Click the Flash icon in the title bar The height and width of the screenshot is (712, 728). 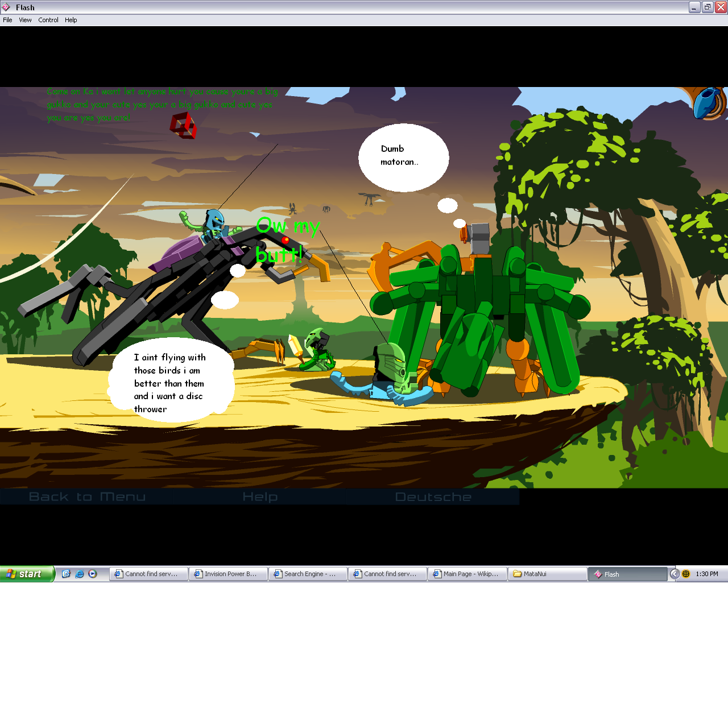(6, 7)
